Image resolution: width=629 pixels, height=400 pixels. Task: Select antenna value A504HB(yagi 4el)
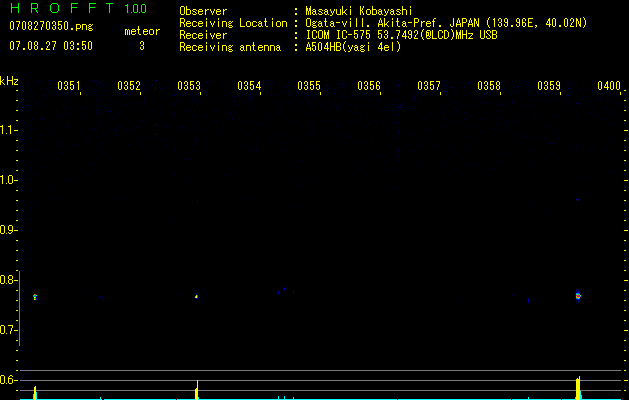353,47
